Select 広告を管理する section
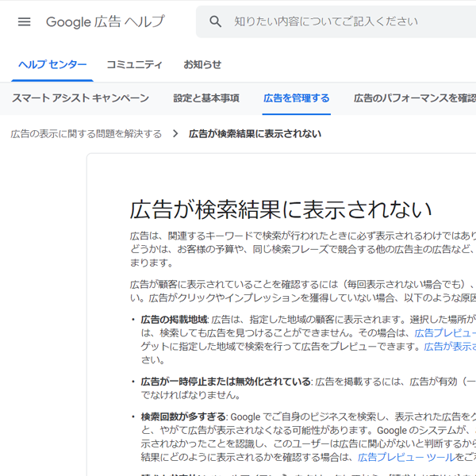Screen dimensions: 476x476 click(x=296, y=98)
